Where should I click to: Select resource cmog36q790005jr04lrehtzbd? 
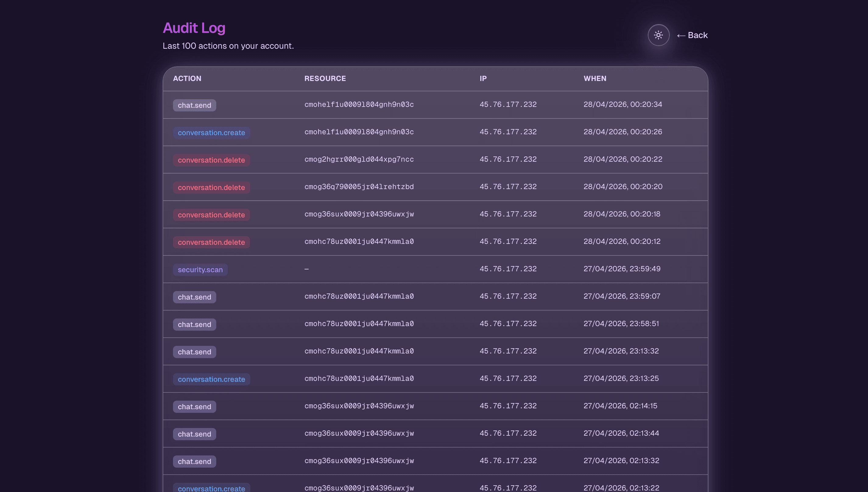[x=359, y=187]
